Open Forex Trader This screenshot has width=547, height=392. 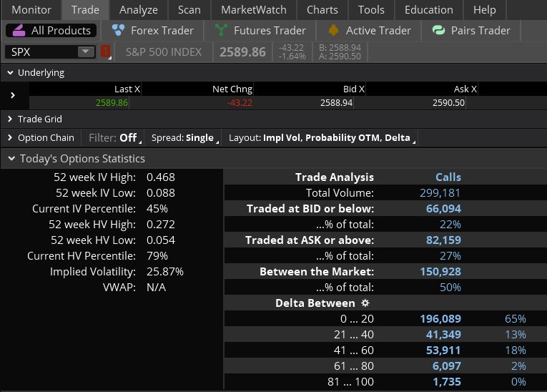pyautogui.click(x=153, y=30)
